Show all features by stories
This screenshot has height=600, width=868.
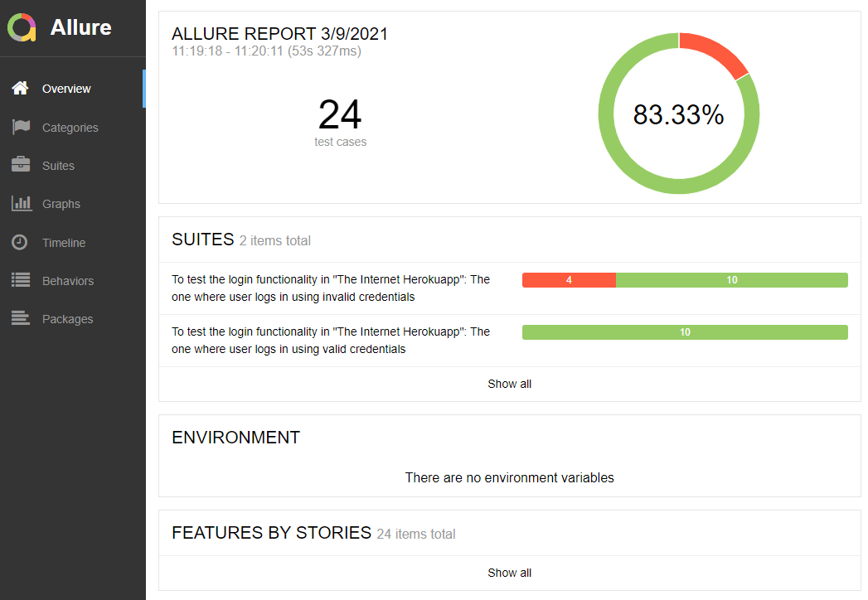tap(509, 573)
